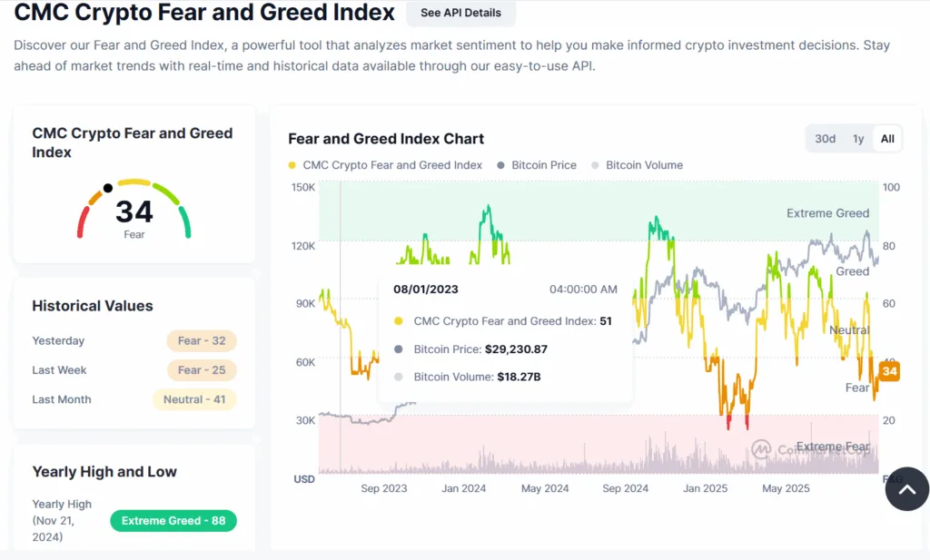930x560 pixels.
Task: Click the Neutral - 41 badge for Last Month
Action: 194,399
